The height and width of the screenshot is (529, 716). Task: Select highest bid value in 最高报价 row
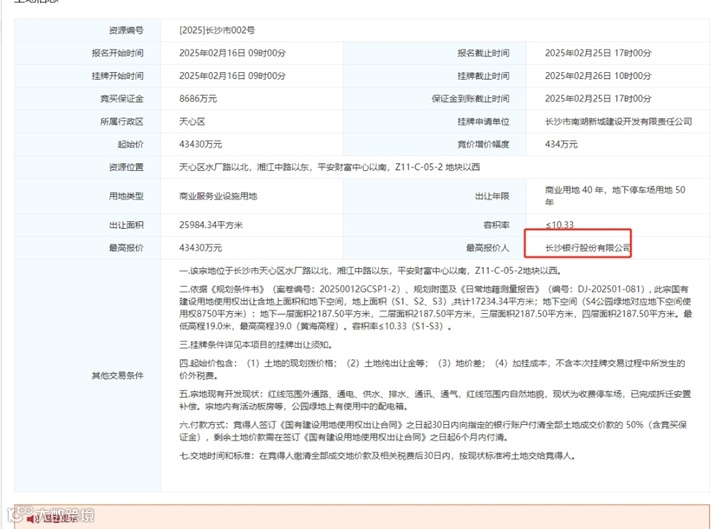pos(200,248)
